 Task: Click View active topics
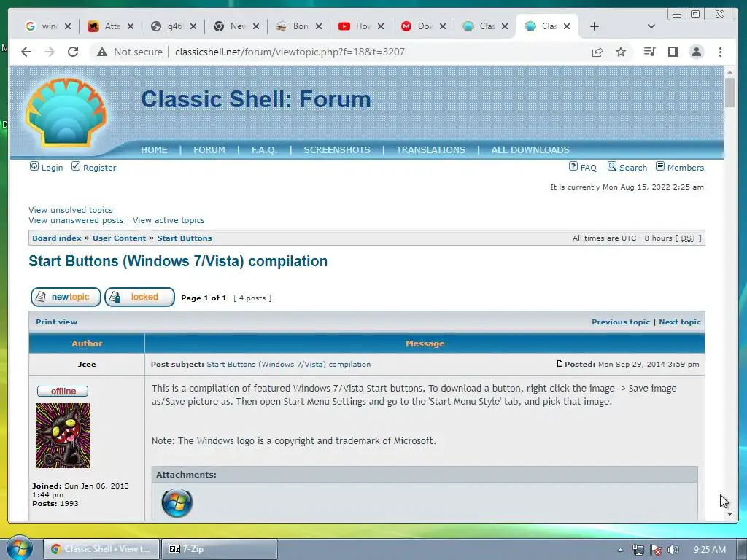(x=169, y=220)
